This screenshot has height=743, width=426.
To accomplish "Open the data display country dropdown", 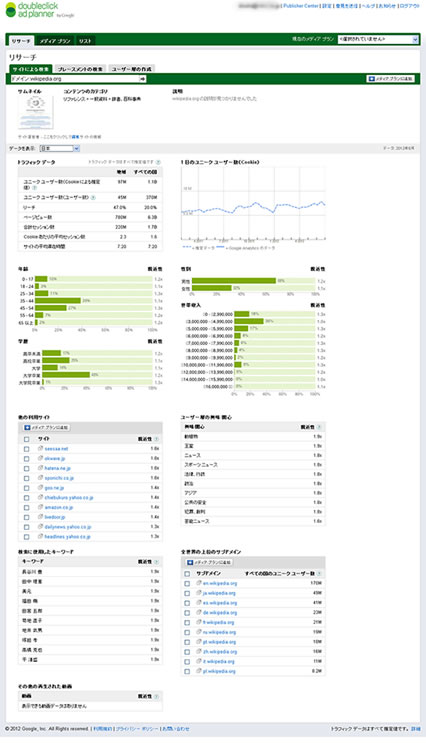I will (x=60, y=148).
